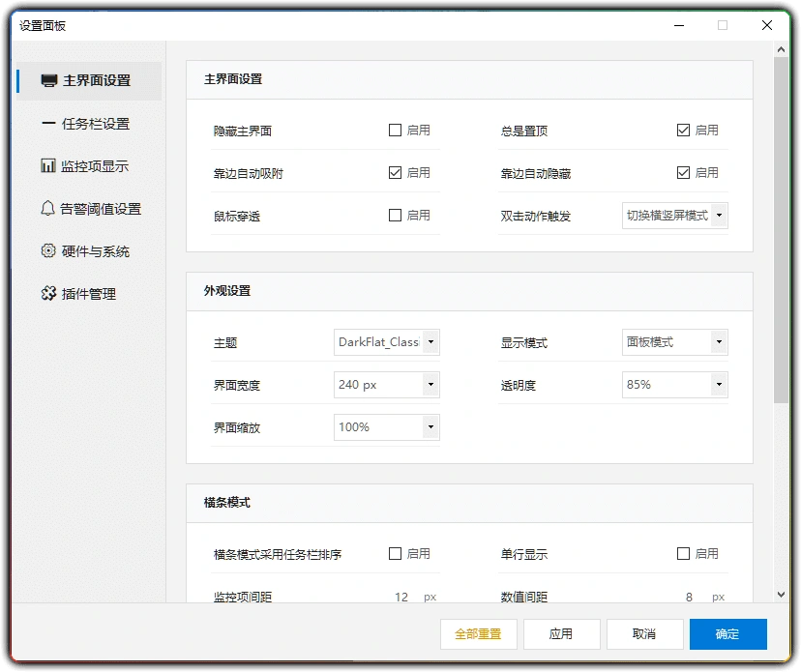Click the bar chart icon beside 监控项显示
The image size is (801, 672).
48,165
